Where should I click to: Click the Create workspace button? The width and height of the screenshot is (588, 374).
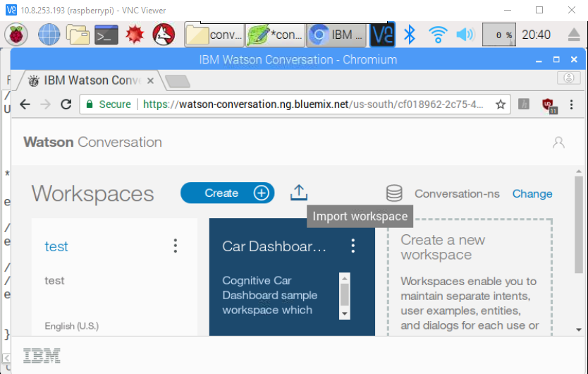227,193
